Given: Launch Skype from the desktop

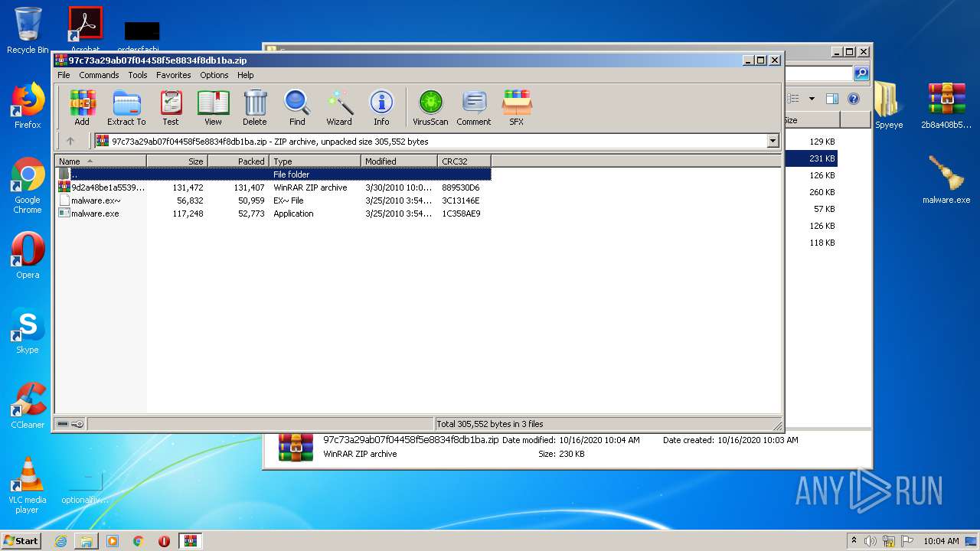Looking at the screenshot, I should pos(28,331).
